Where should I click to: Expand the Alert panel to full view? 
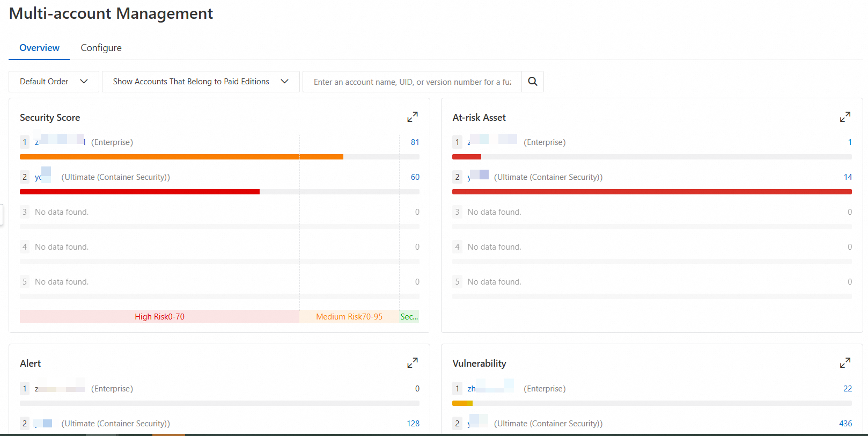pyautogui.click(x=413, y=363)
